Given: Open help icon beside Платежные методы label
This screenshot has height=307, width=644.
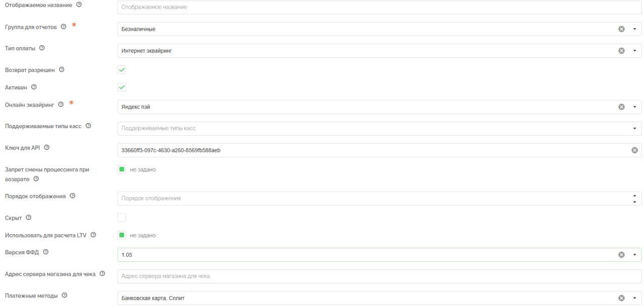Looking at the screenshot, I should coord(64,295).
